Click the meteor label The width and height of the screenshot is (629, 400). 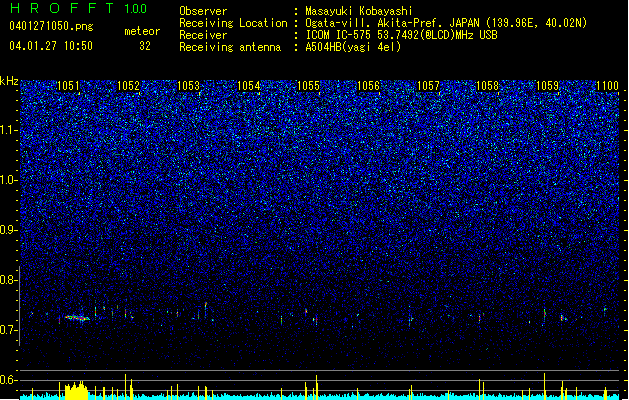142,31
